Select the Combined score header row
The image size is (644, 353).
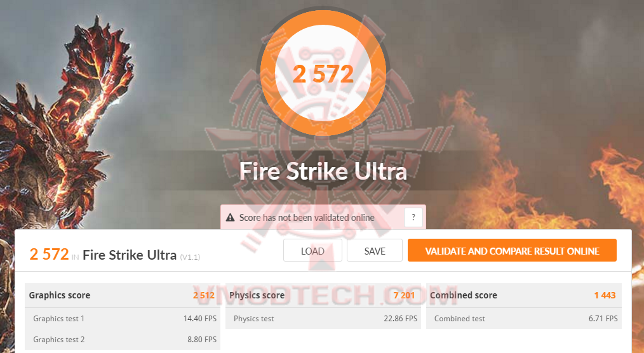click(x=524, y=295)
